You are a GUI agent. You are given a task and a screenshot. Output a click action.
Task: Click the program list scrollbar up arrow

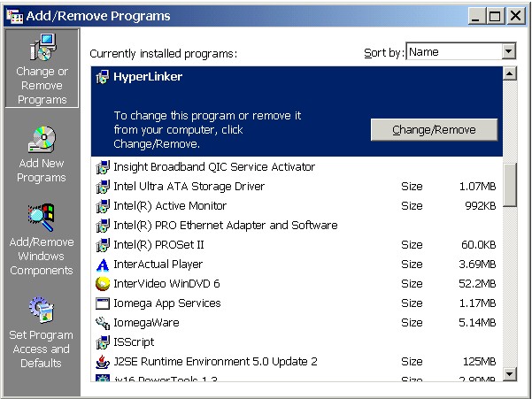(x=510, y=73)
